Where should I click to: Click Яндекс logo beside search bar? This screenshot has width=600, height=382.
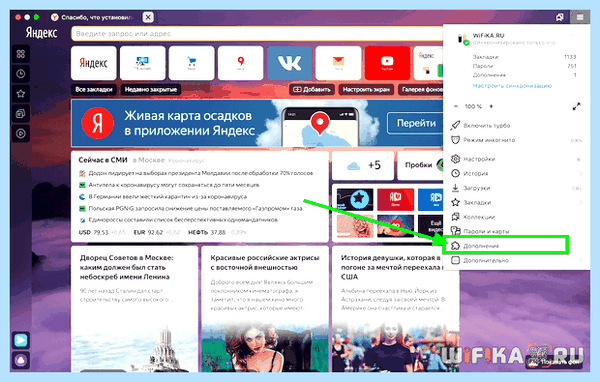(x=41, y=33)
